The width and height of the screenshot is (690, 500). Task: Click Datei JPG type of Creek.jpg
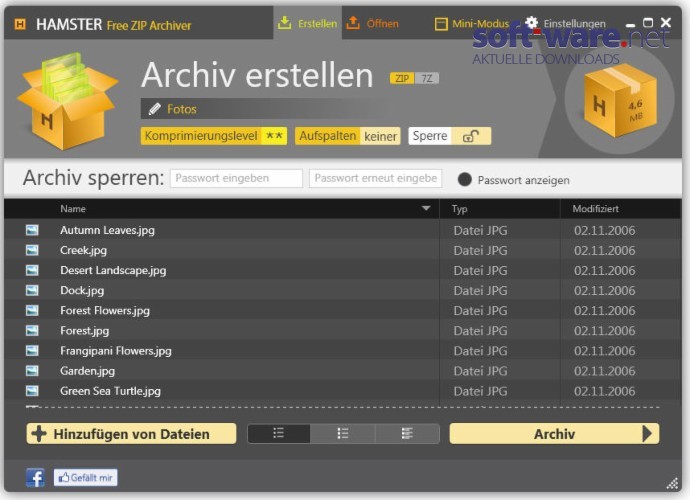481,250
